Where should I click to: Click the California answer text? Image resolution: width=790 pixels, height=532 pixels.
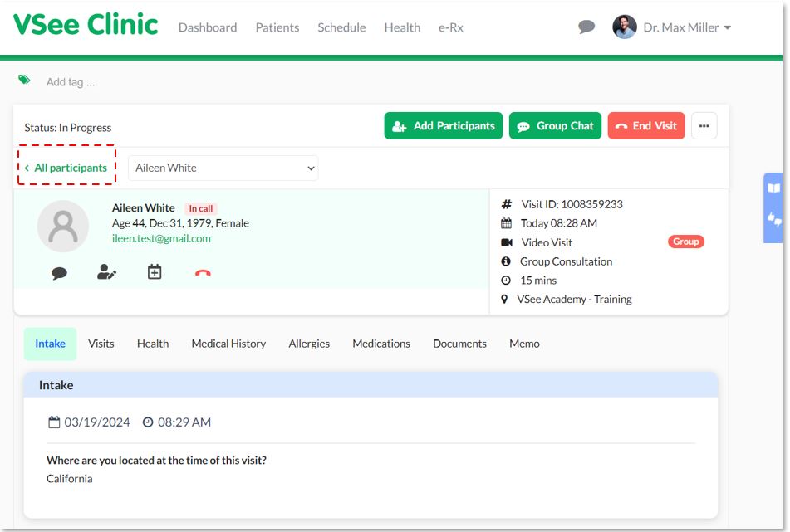pos(70,479)
